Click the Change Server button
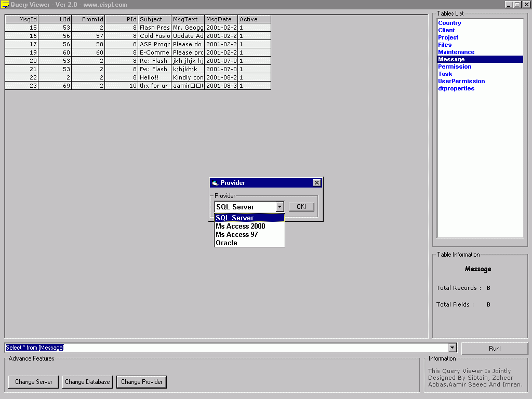 (x=34, y=382)
